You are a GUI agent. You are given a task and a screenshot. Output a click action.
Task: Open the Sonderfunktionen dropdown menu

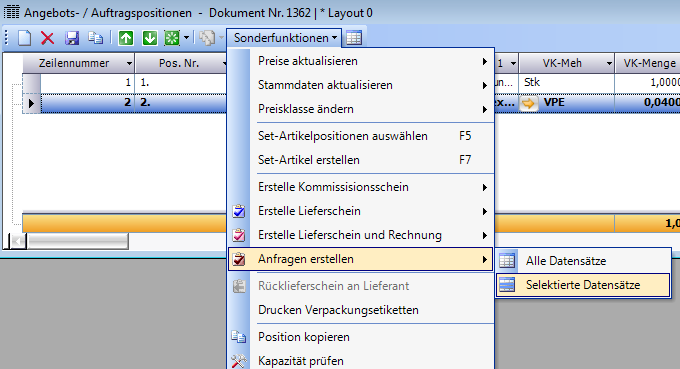(x=284, y=38)
